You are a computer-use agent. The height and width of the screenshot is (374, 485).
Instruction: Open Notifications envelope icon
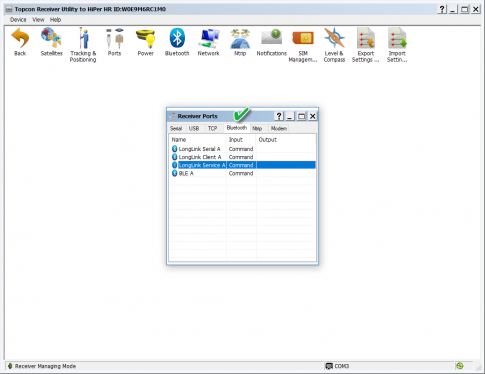click(272, 37)
